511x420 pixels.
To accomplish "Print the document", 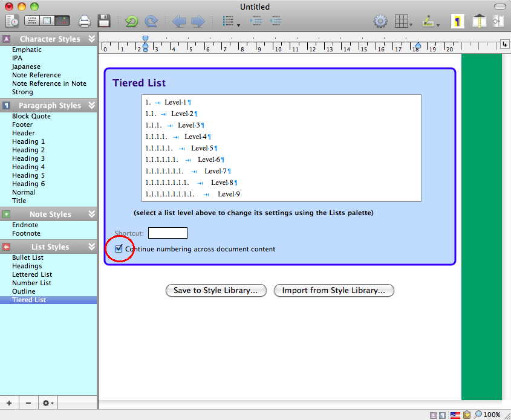I will (84, 20).
